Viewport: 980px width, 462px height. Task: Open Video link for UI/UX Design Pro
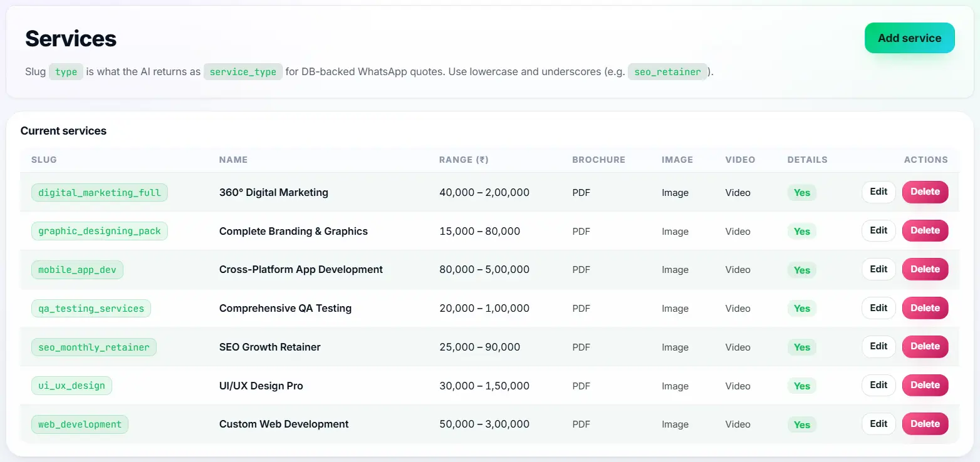(738, 386)
